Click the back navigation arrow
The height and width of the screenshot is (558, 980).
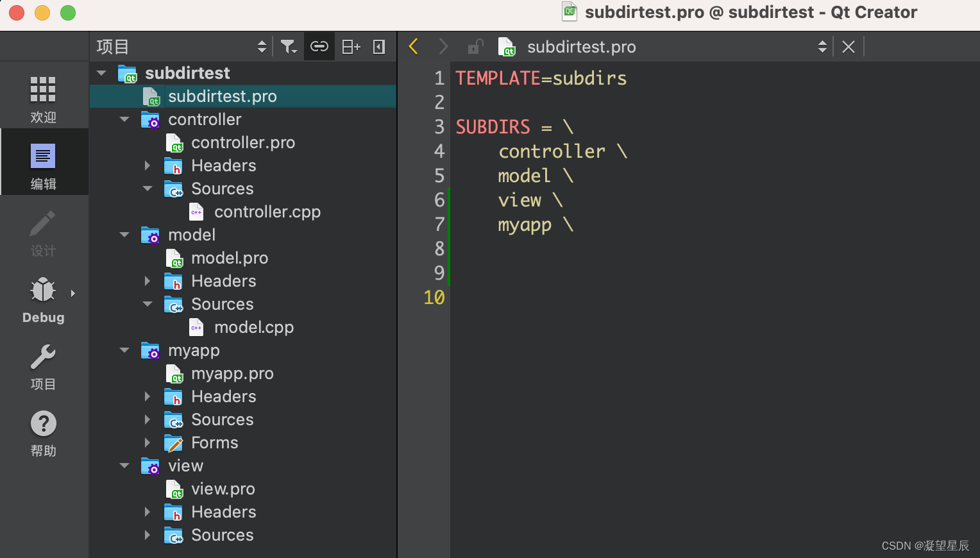click(413, 46)
